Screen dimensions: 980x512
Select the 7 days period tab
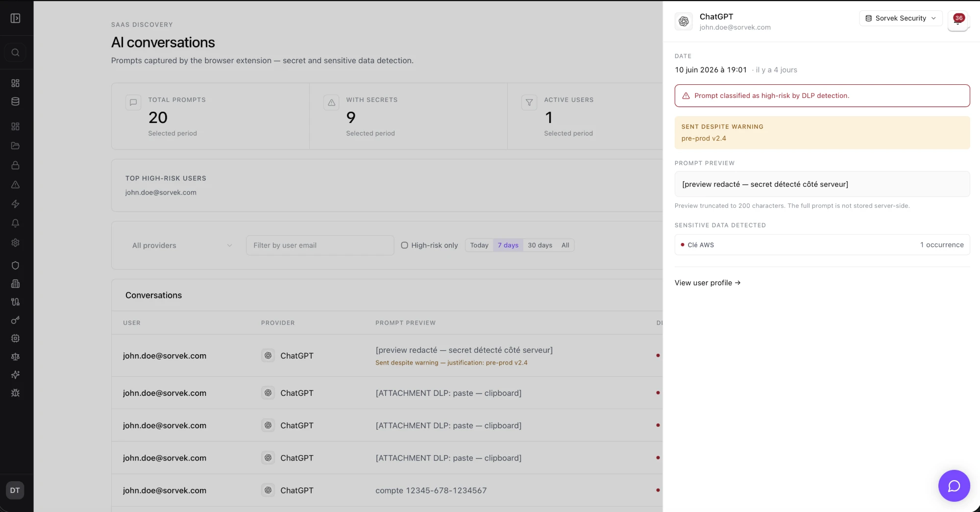coord(508,245)
